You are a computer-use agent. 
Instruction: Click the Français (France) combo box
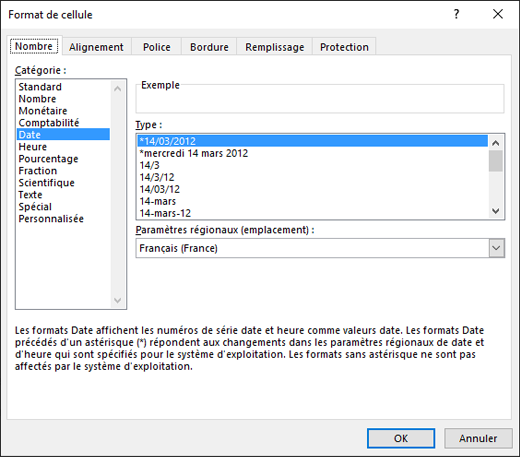(320, 248)
